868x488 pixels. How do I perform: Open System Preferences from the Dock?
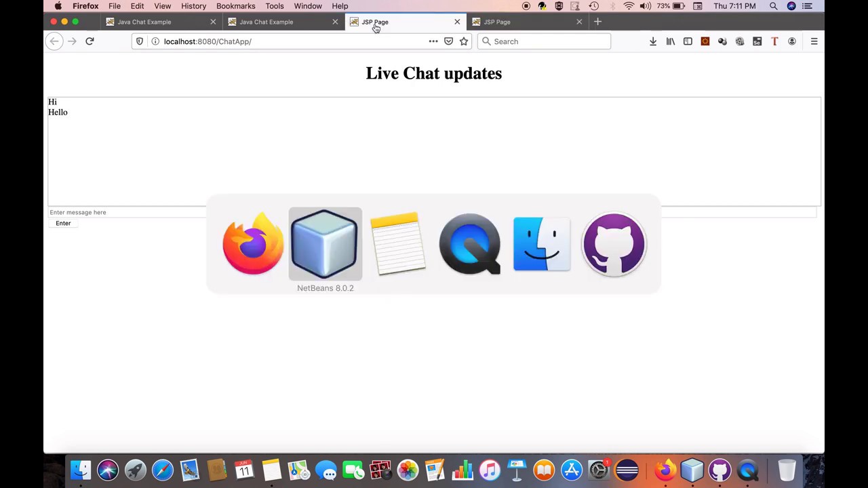point(599,470)
